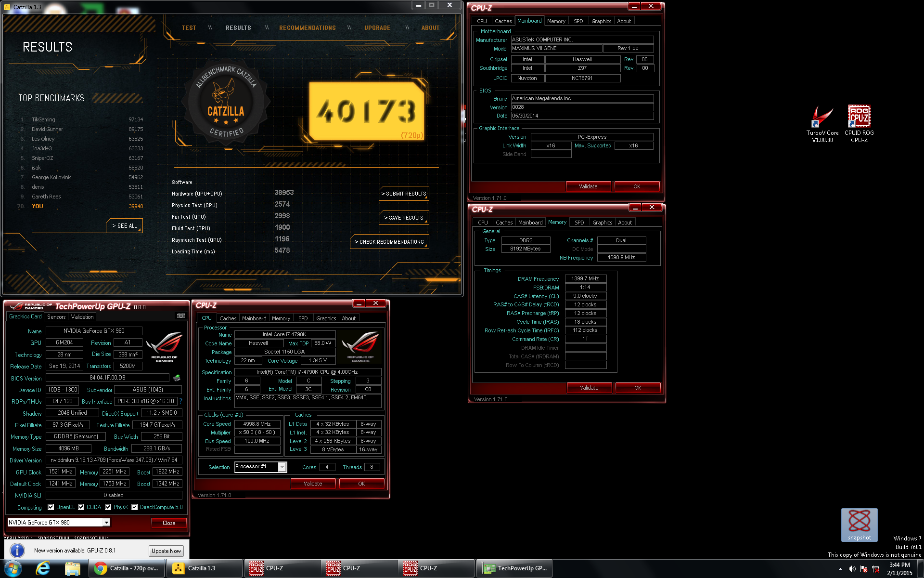Image resolution: width=924 pixels, height=578 pixels.
Task: Click OK in Memory CPU-Z window
Action: 638,388
